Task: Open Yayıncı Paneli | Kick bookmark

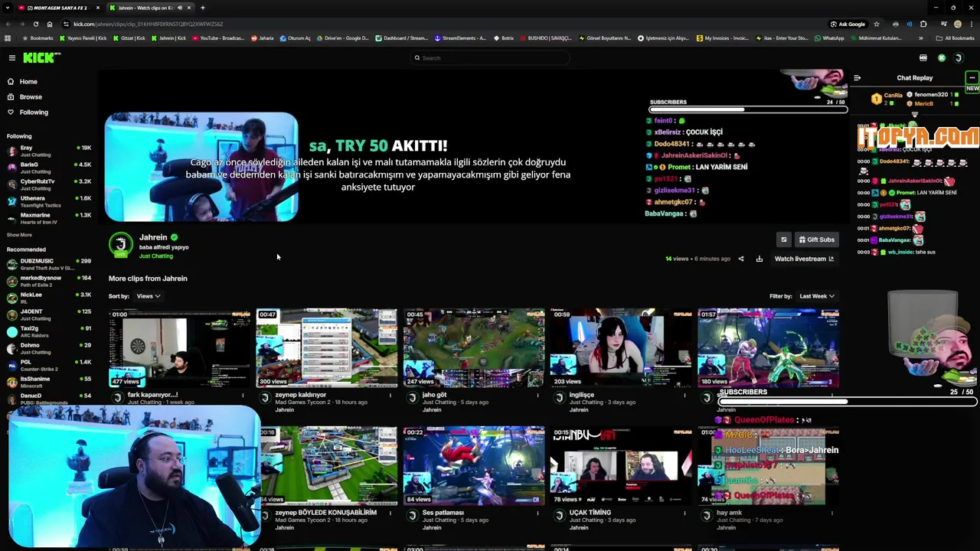Action: 83,37
